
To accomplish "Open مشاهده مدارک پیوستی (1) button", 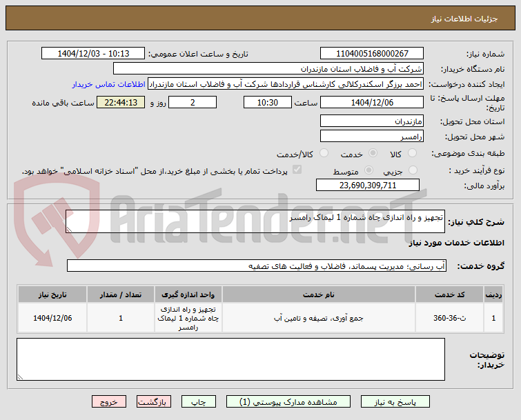I will tap(288, 401).
